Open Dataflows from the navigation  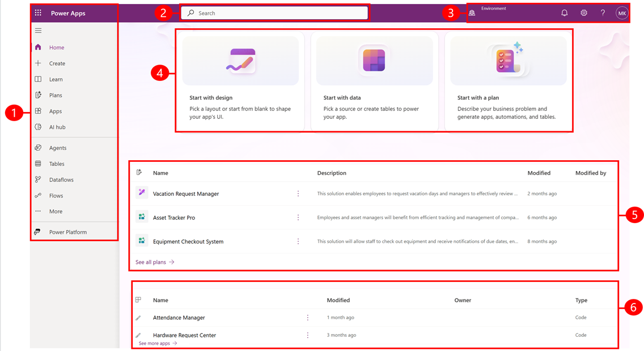[x=61, y=179]
